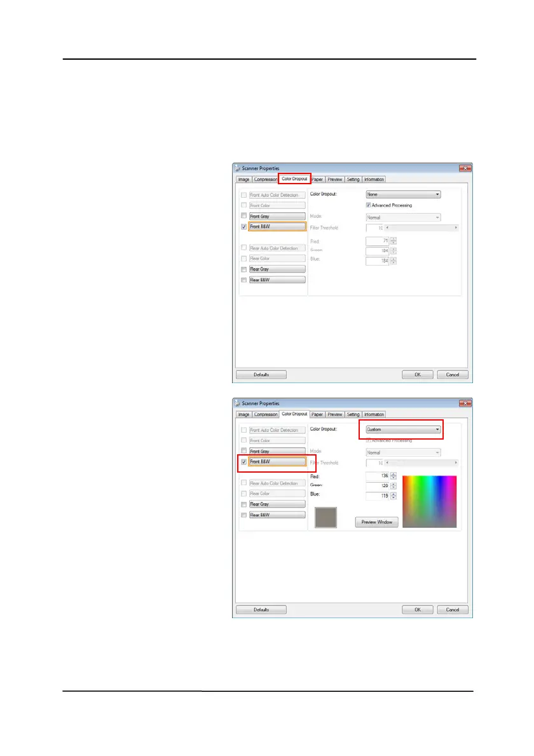Click the Rear B&W button in upper dialog
Screen dimensions: 534x756
277,280
